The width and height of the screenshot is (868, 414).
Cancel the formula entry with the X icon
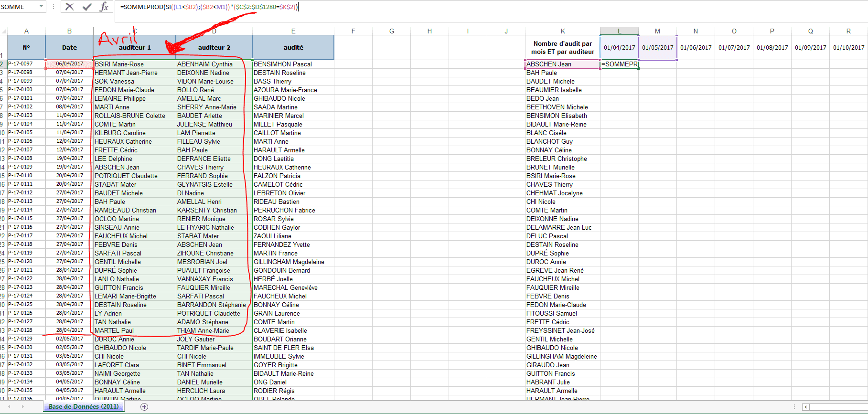70,7
